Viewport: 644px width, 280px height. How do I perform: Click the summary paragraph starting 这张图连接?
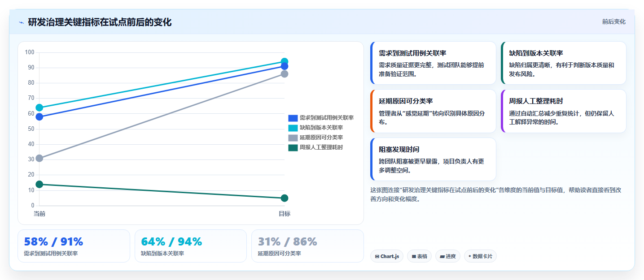(x=496, y=194)
